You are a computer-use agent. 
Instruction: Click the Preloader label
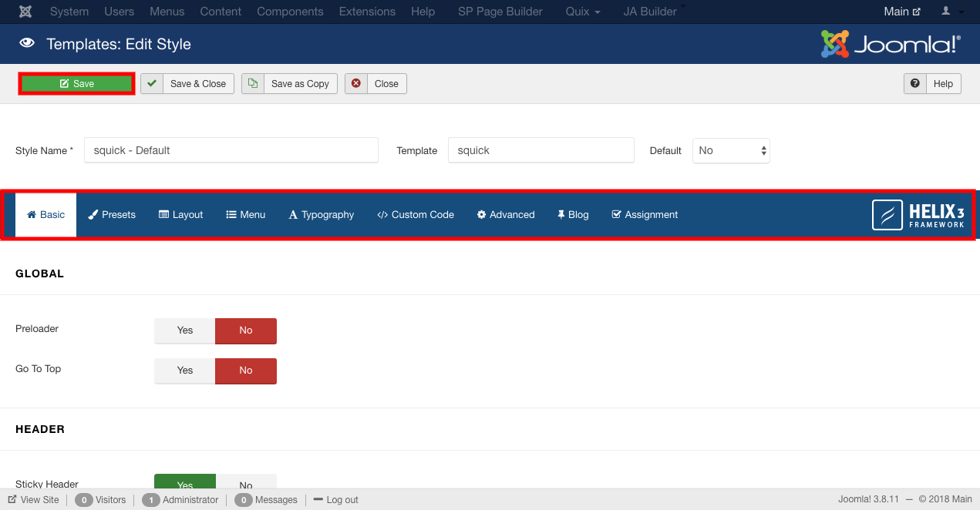[x=37, y=329]
